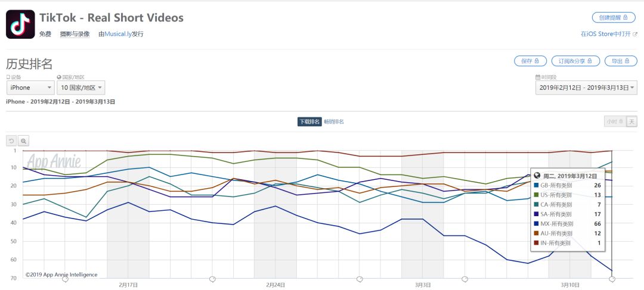644x290 pixels.
Task: Switch chart granularity to 天 (day)
Action: click(x=631, y=121)
